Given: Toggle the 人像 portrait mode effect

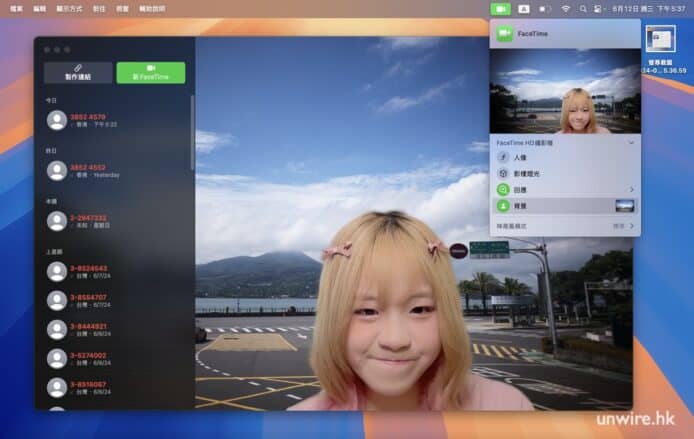Looking at the screenshot, I should click(x=503, y=157).
